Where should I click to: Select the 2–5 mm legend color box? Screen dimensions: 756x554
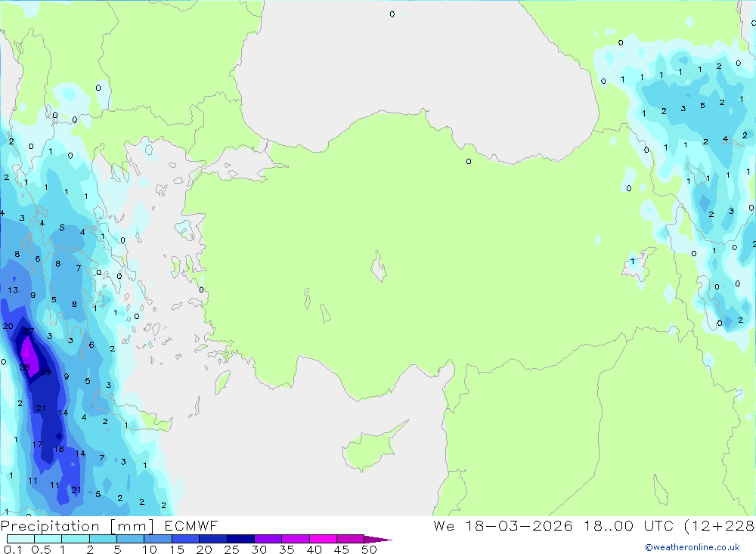click(x=103, y=539)
